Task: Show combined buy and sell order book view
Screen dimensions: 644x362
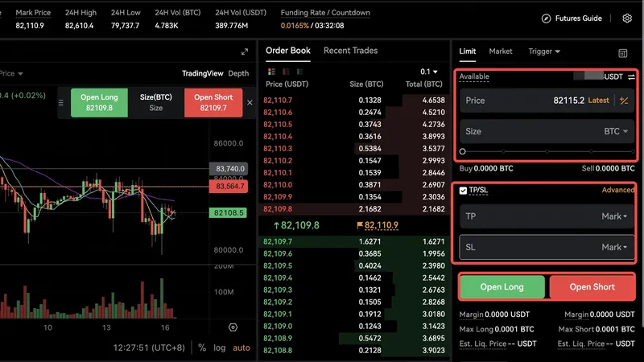Action: click(x=271, y=72)
